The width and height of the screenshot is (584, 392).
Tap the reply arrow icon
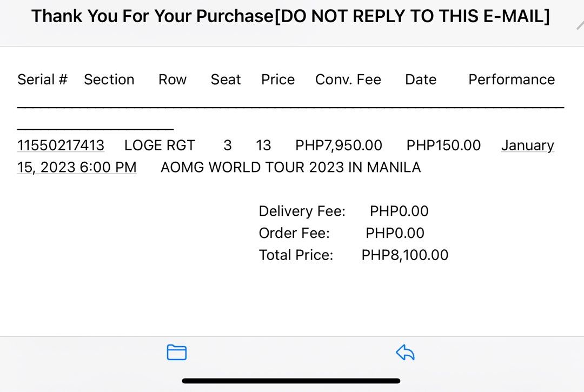(405, 352)
